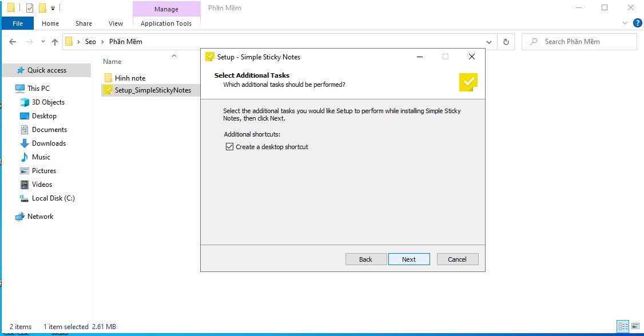Expand the address bar history dropdown
This screenshot has height=336, width=644.
click(x=489, y=42)
